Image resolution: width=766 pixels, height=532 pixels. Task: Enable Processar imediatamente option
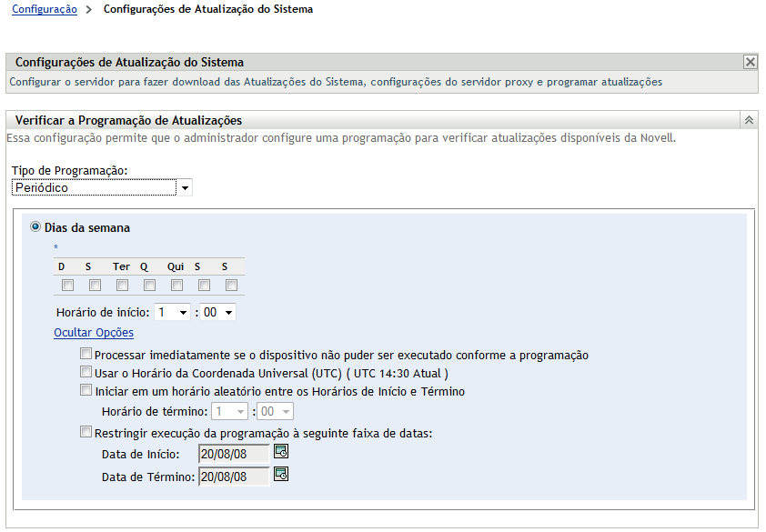coord(86,353)
